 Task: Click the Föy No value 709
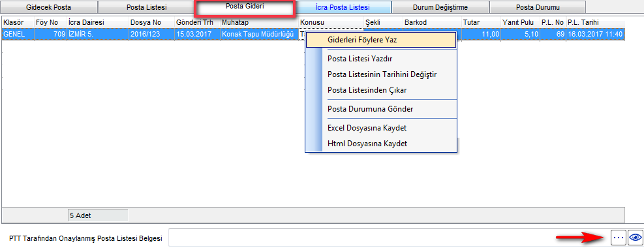pos(50,35)
